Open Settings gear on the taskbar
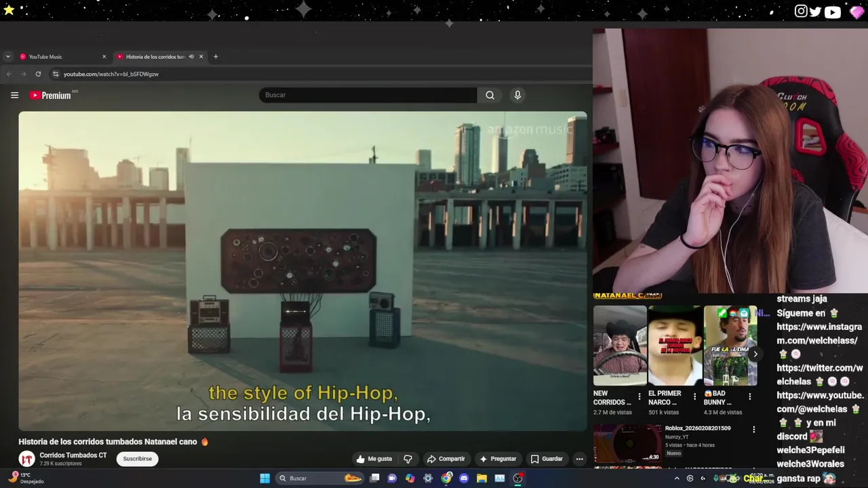The width and height of the screenshot is (868, 488). 428,478
